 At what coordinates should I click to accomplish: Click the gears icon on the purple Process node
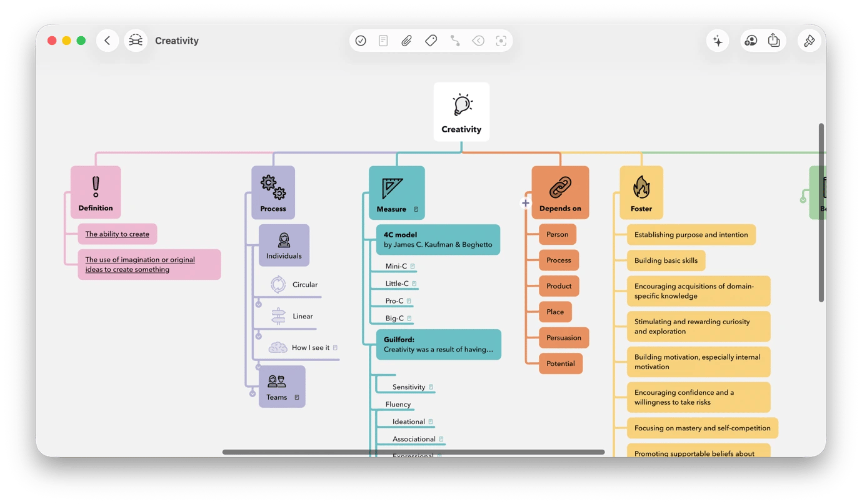click(273, 187)
